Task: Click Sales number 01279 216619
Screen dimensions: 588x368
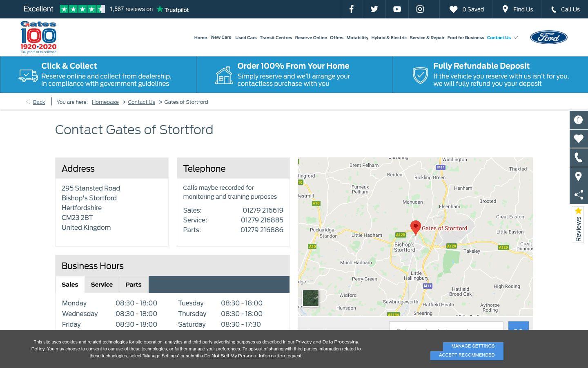Action: [x=263, y=210]
